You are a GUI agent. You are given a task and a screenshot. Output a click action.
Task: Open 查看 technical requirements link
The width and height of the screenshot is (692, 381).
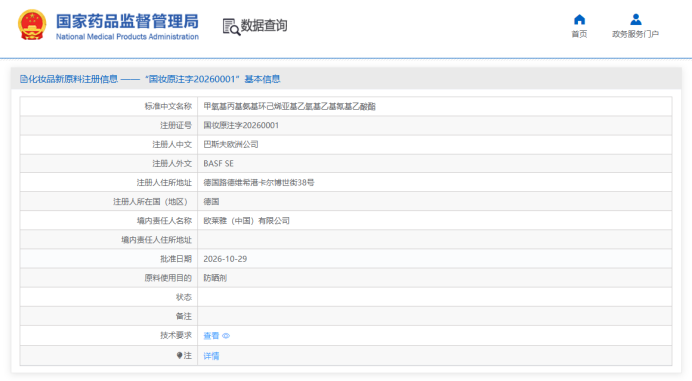[x=211, y=336]
